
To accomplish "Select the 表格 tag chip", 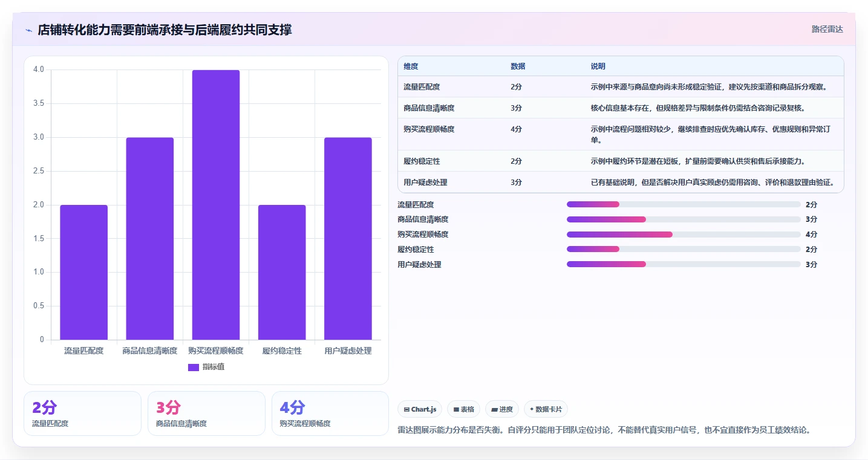I will tap(463, 409).
